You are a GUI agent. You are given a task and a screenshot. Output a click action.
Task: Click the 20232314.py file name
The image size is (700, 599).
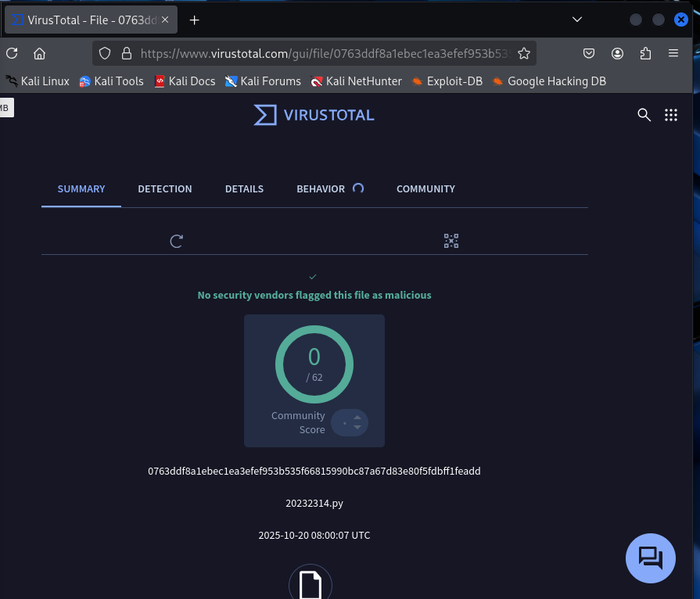pyautogui.click(x=314, y=503)
